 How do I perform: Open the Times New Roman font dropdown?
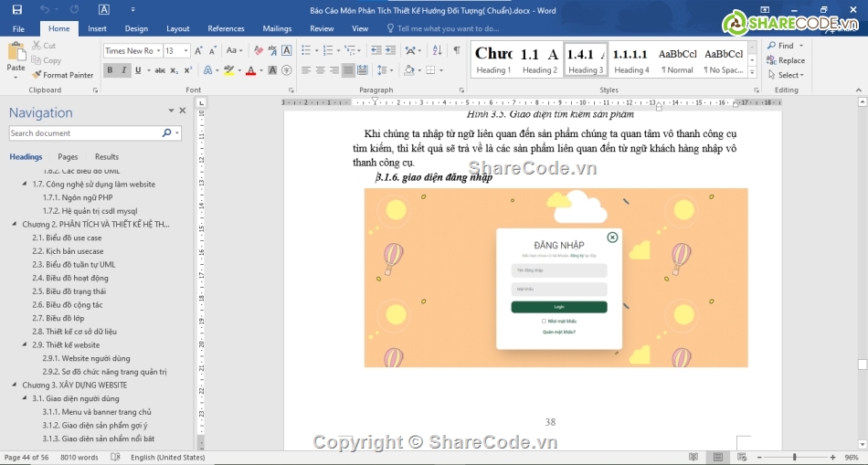(x=156, y=51)
